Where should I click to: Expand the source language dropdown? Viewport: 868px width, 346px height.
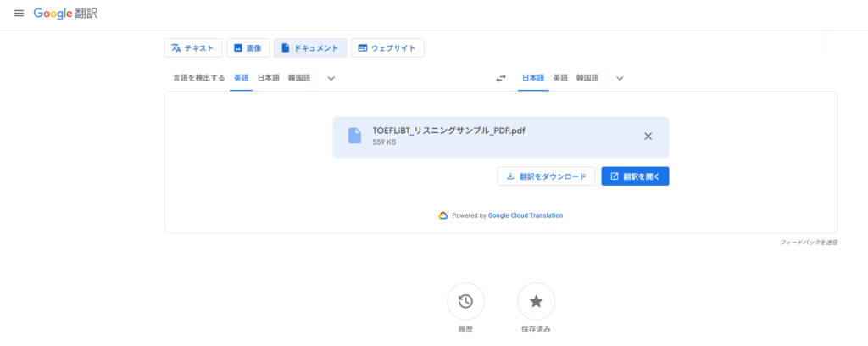(331, 78)
